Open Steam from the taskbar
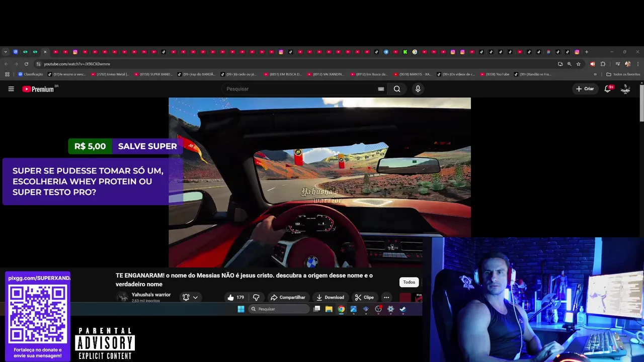Viewport: 644px width, 362px height. click(x=403, y=309)
